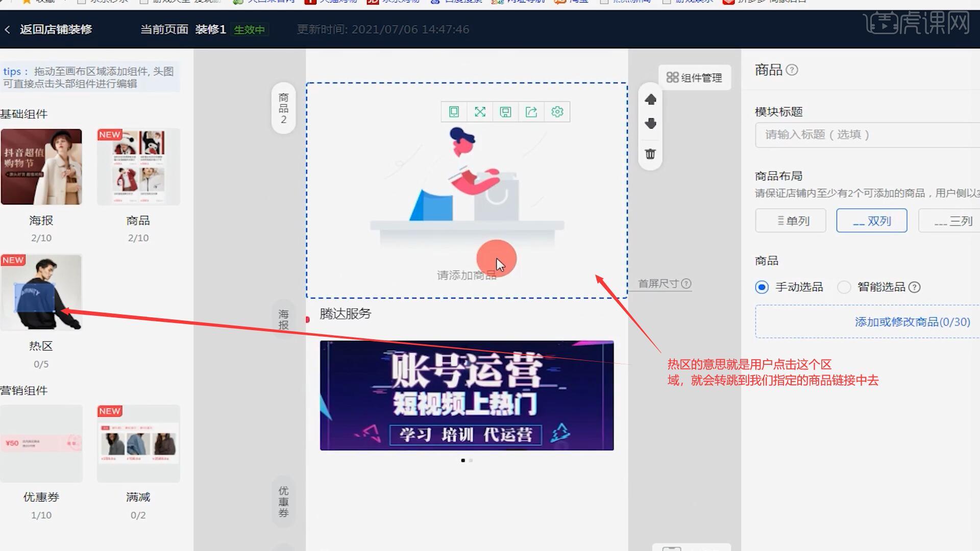Select the 商品 2 side tab
Viewport: 980px width, 551px height.
click(283, 108)
